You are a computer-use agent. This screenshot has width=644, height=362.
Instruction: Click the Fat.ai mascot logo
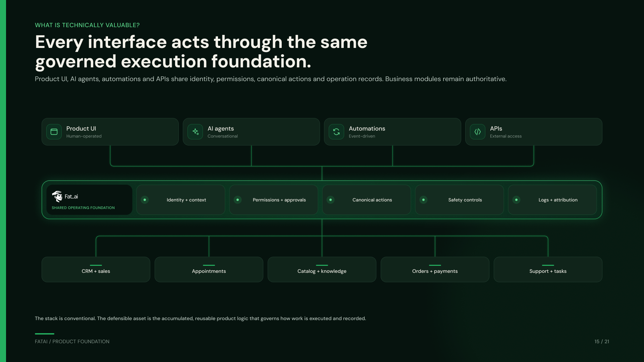(x=57, y=196)
